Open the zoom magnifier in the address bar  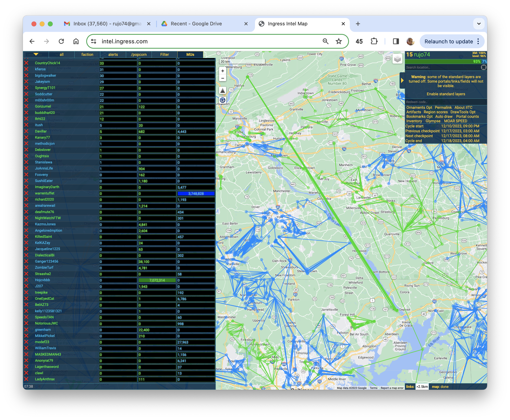coord(325,41)
